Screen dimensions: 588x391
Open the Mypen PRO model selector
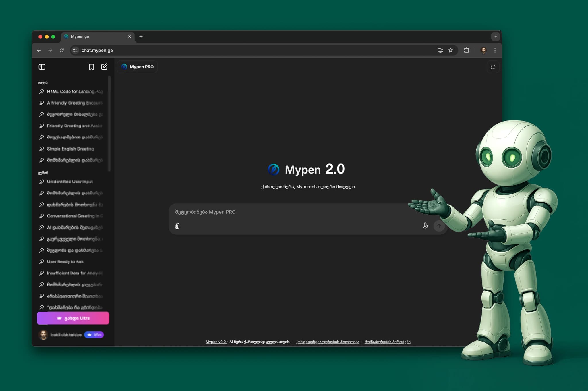[137, 67]
